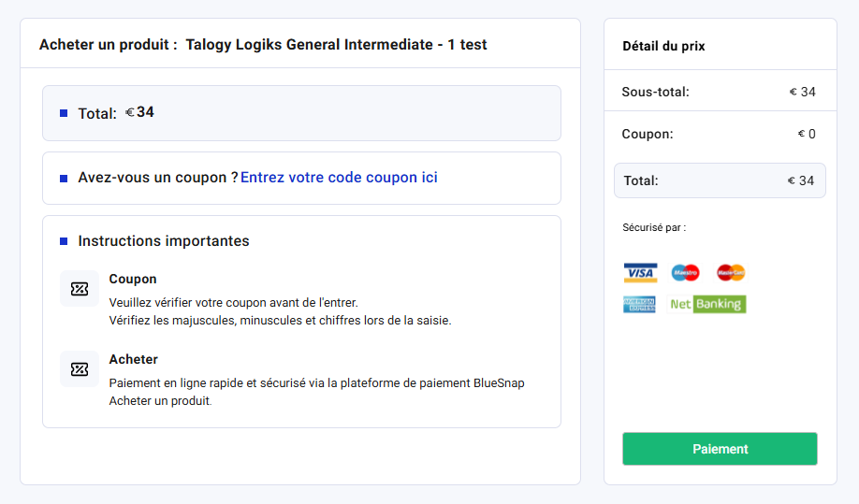
Task: Click the American Express logo
Action: 640,304
